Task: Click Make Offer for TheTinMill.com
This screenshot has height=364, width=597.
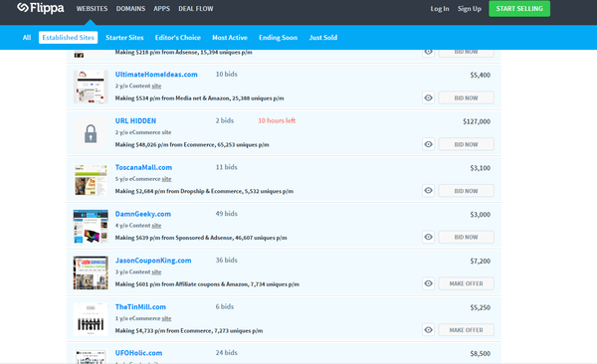Action: coord(466,330)
